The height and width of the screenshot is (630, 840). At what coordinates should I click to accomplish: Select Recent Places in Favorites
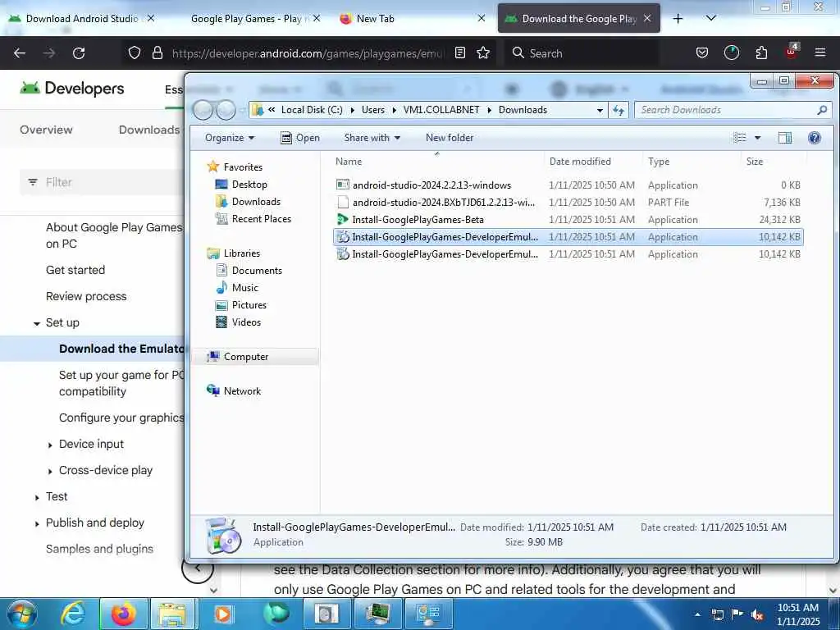point(262,218)
